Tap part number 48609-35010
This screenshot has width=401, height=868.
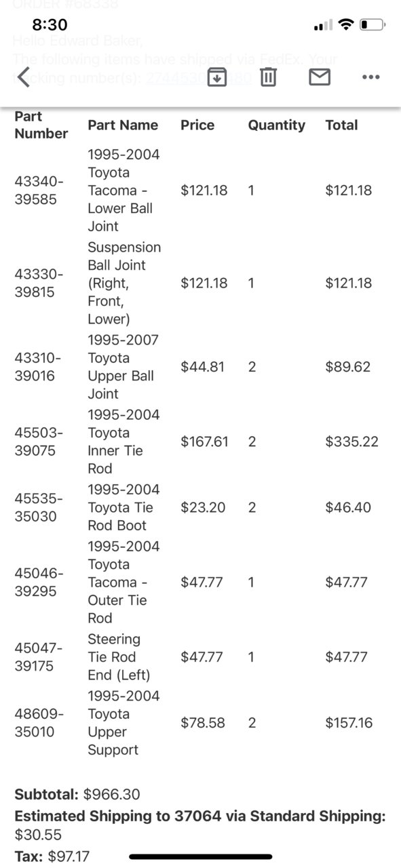pyautogui.click(x=39, y=723)
